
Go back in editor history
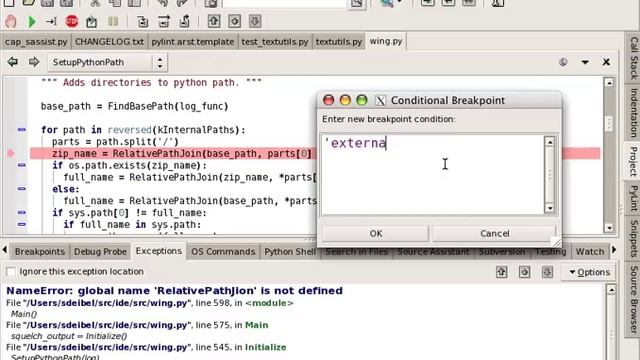[13, 62]
